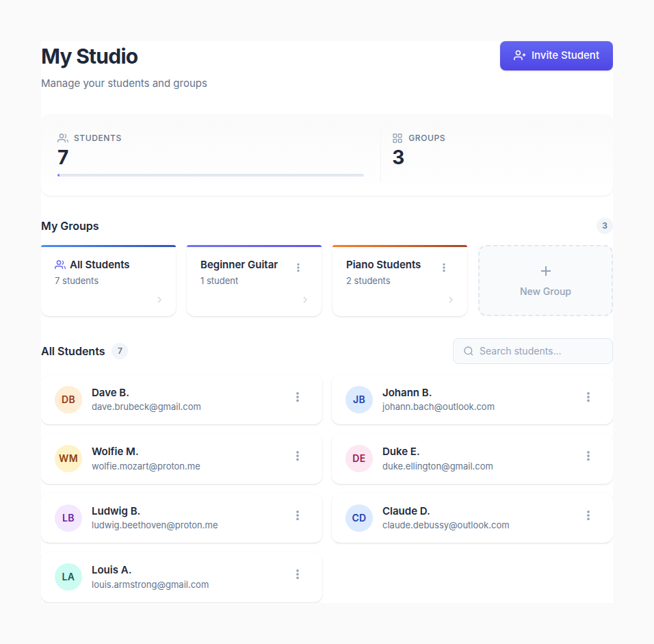Image resolution: width=654 pixels, height=644 pixels.
Task: Expand Beginner Guitar group chevron arrow
Action: 305,300
